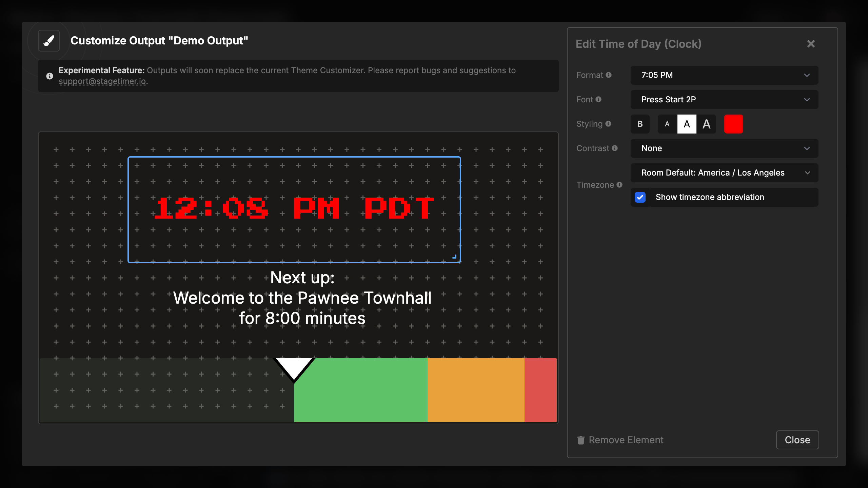Toggle bold styling with B button
Viewport: 868px width, 488px height.
coord(640,124)
